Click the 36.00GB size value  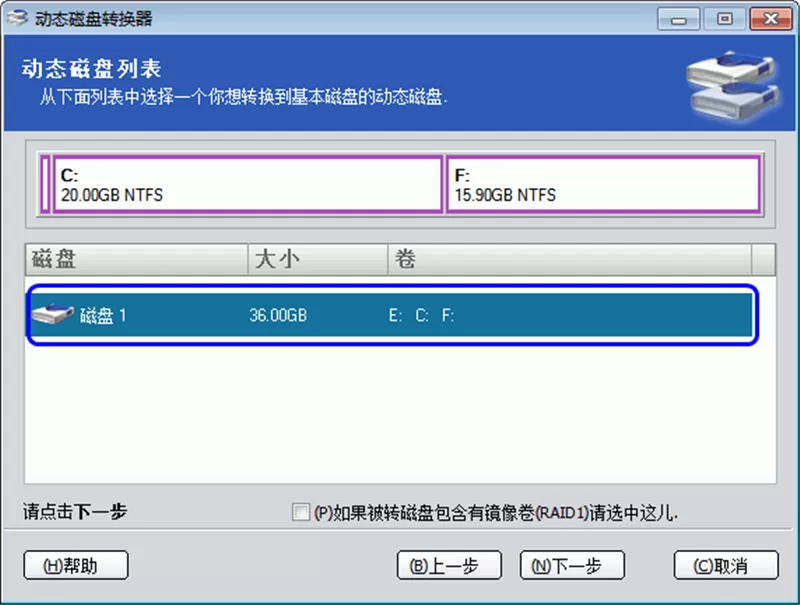pyautogui.click(x=278, y=315)
